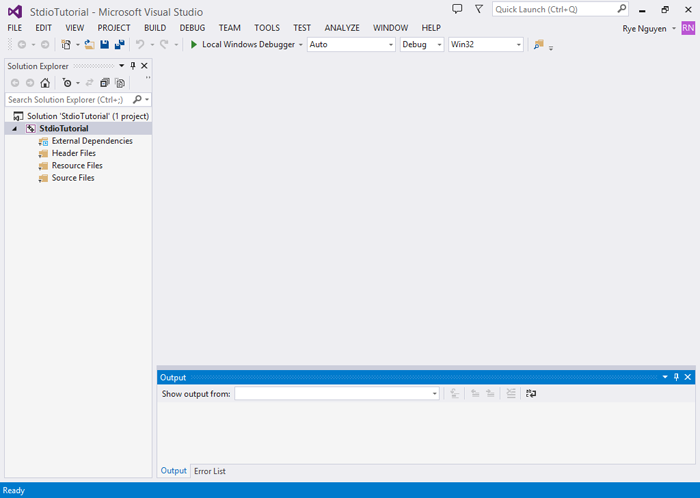Toggle Word Wrap in Output panel
Image resolution: width=700 pixels, height=498 pixels.
pyautogui.click(x=531, y=394)
